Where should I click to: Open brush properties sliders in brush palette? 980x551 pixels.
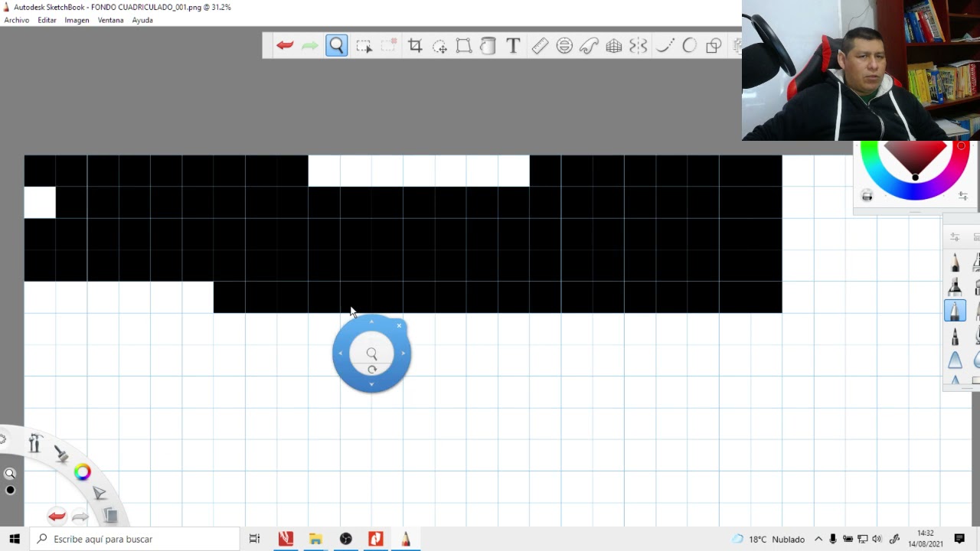pos(955,237)
